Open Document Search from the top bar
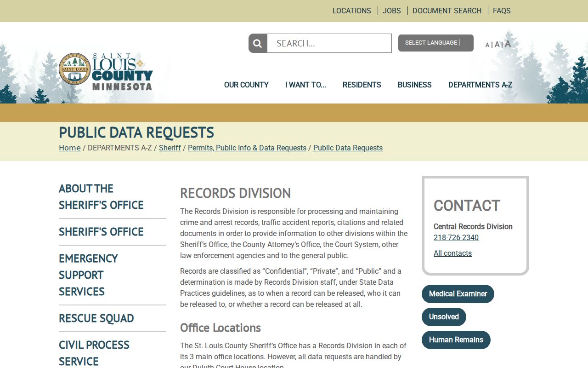This screenshot has width=588, height=368. coord(447,11)
